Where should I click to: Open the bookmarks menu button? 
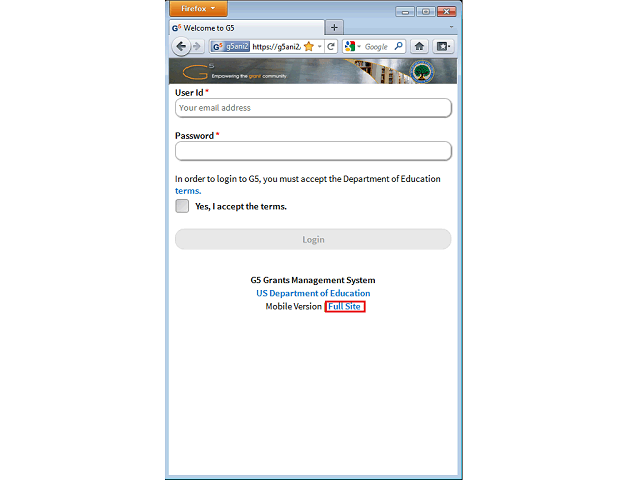tap(443, 46)
